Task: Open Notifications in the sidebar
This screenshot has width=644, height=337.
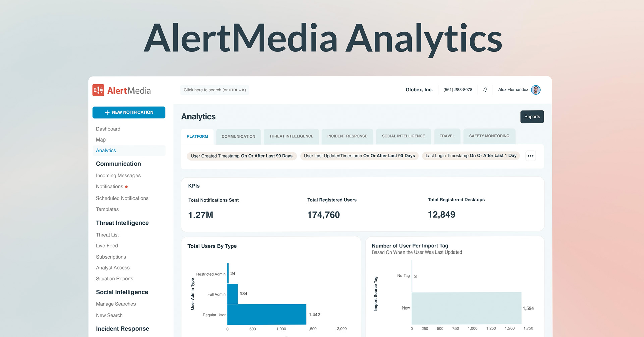Action: [109, 187]
